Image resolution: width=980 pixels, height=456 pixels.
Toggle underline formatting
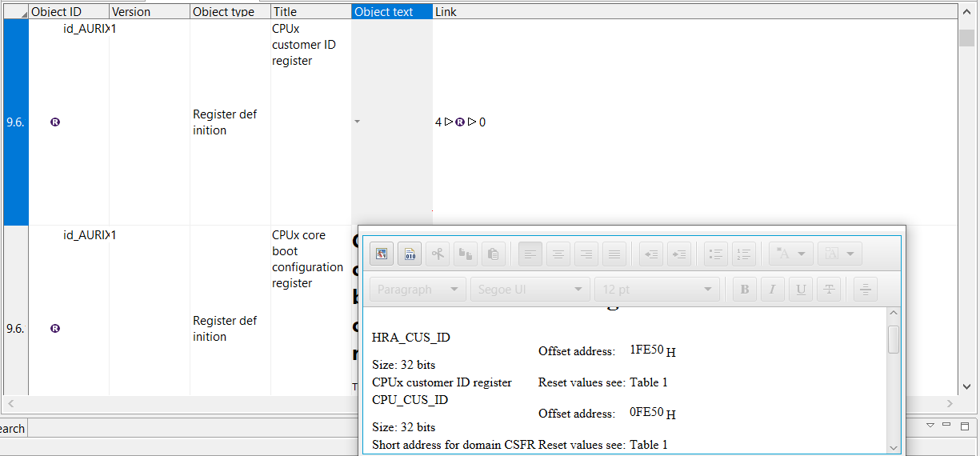coord(800,290)
